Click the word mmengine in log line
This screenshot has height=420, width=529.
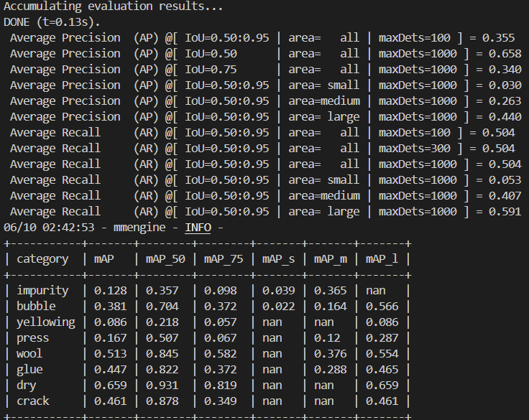[139, 228]
